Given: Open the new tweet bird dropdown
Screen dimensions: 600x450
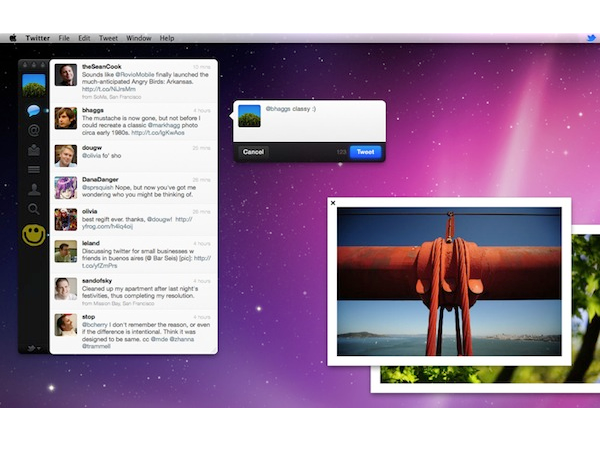Looking at the screenshot, I should point(34,348).
